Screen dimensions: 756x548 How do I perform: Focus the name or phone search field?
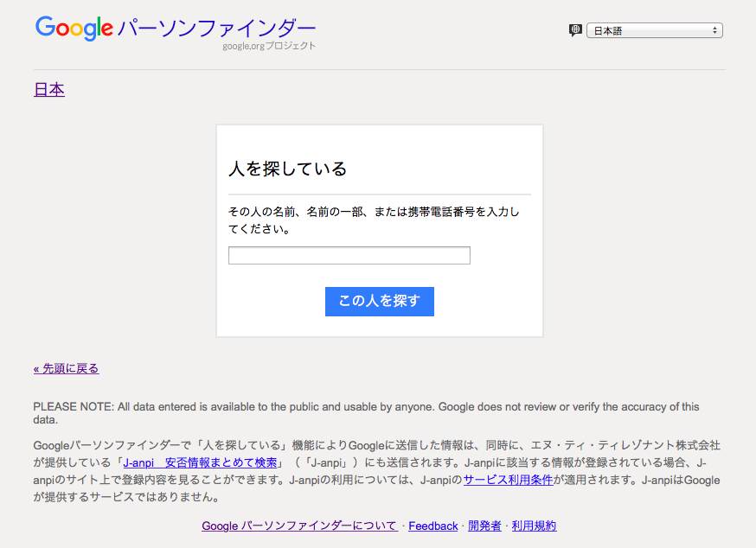coord(349,256)
